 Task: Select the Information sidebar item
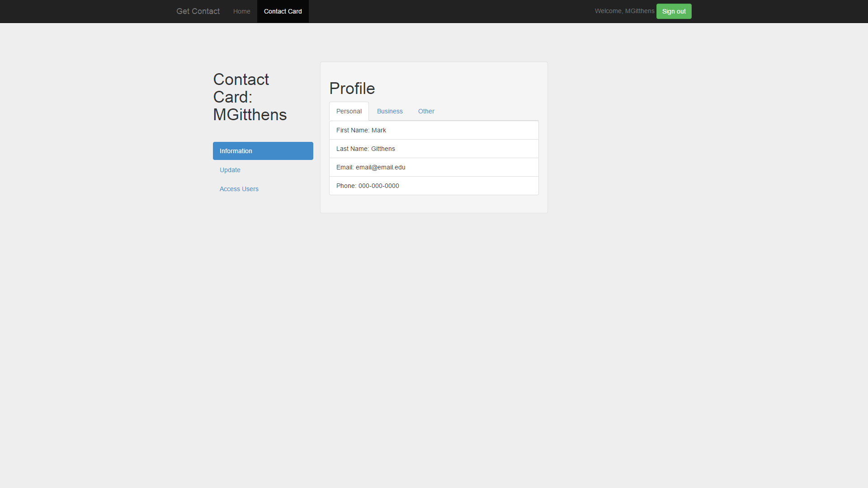tap(263, 151)
